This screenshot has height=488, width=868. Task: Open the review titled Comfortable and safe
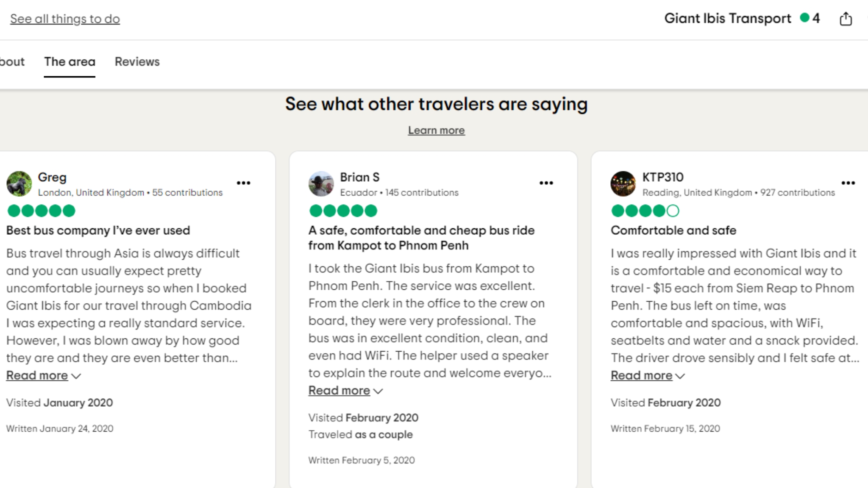click(x=674, y=230)
